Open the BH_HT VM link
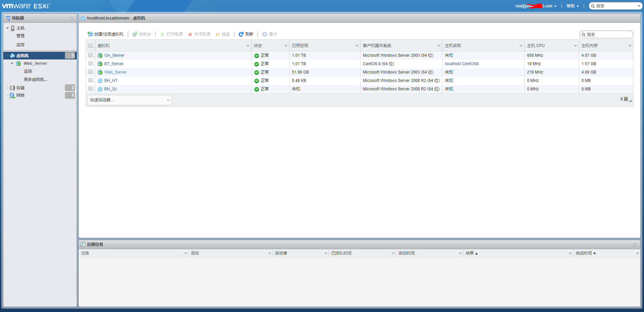 pos(111,81)
